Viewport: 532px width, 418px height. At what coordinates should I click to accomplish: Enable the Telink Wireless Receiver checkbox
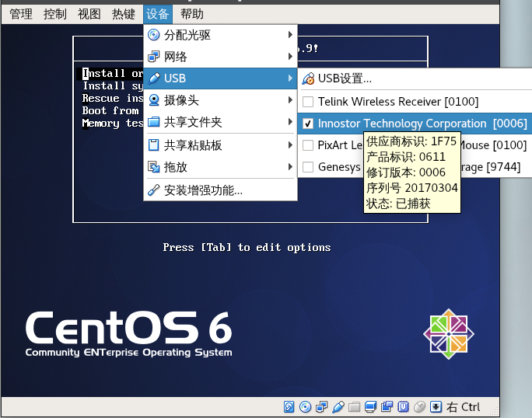point(308,102)
